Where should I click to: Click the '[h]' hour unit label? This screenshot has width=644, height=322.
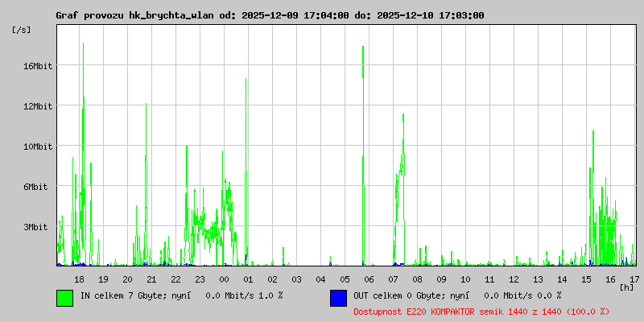pos(627,287)
